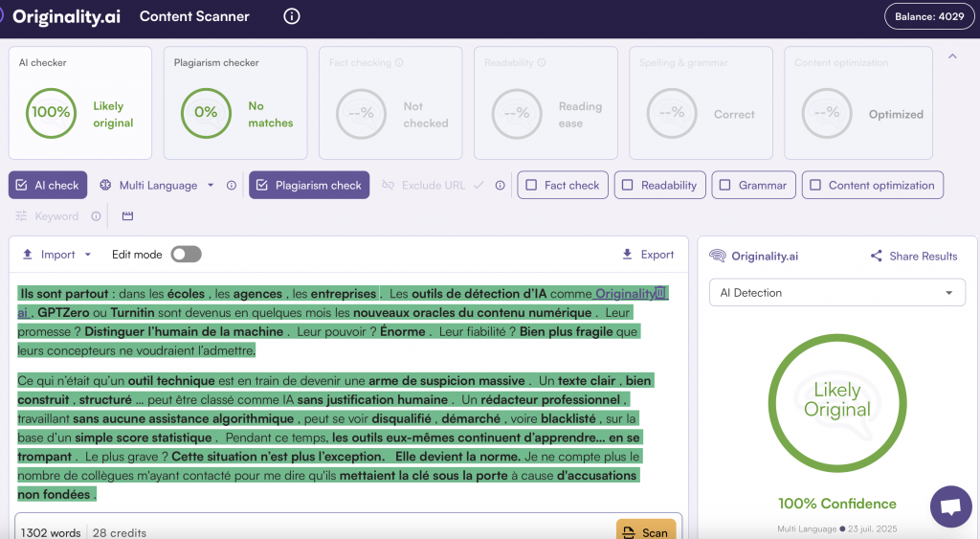The height and width of the screenshot is (539, 980).
Task: Click the Share Results text
Action: tap(924, 256)
